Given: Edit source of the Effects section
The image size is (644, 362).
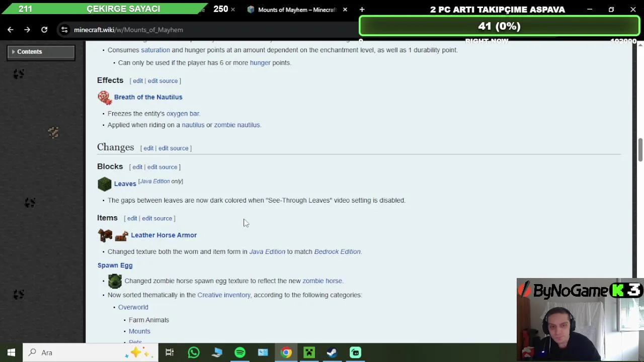Looking at the screenshot, I should click(x=163, y=81).
